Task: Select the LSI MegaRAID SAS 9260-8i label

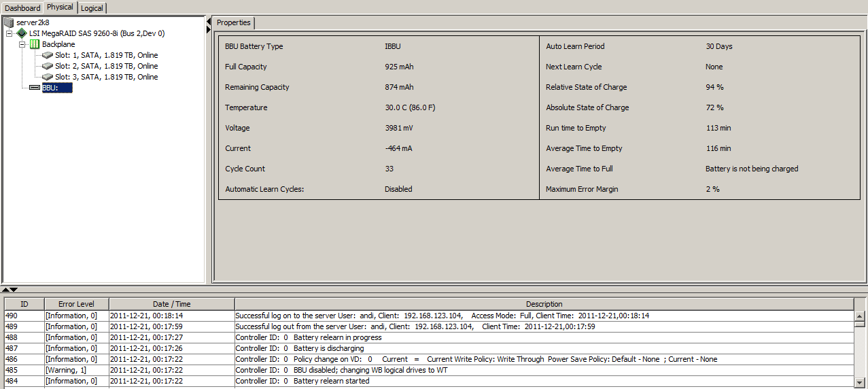Action: click(x=97, y=33)
